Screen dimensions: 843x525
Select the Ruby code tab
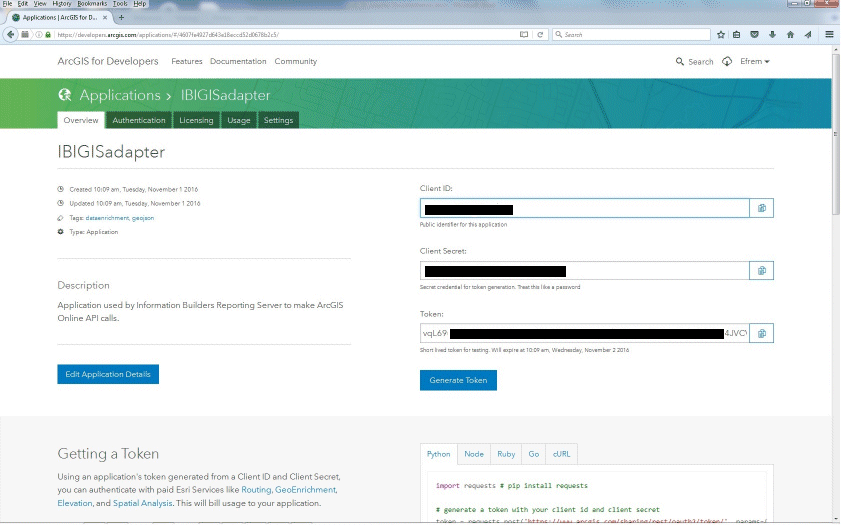[506, 454]
